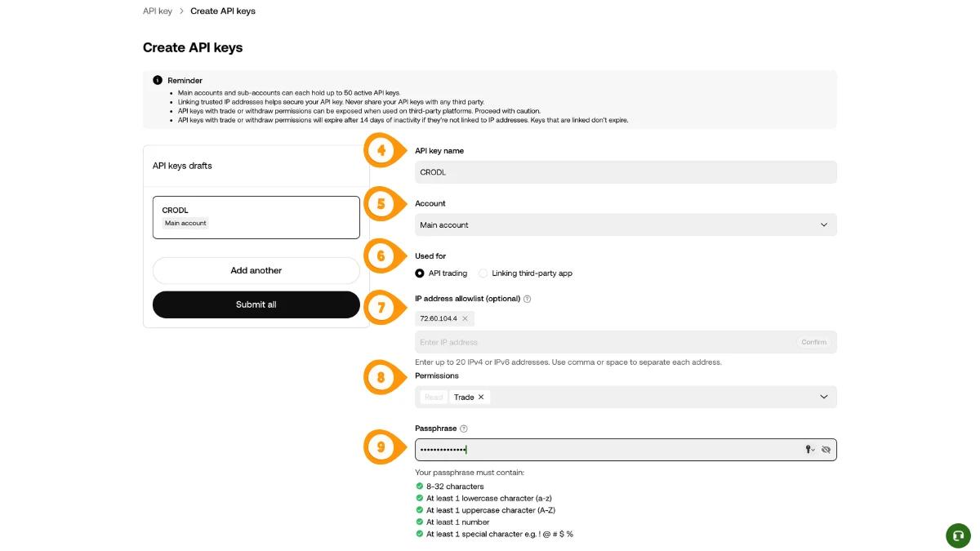
Task: Click the Submit all button
Action: (x=256, y=304)
